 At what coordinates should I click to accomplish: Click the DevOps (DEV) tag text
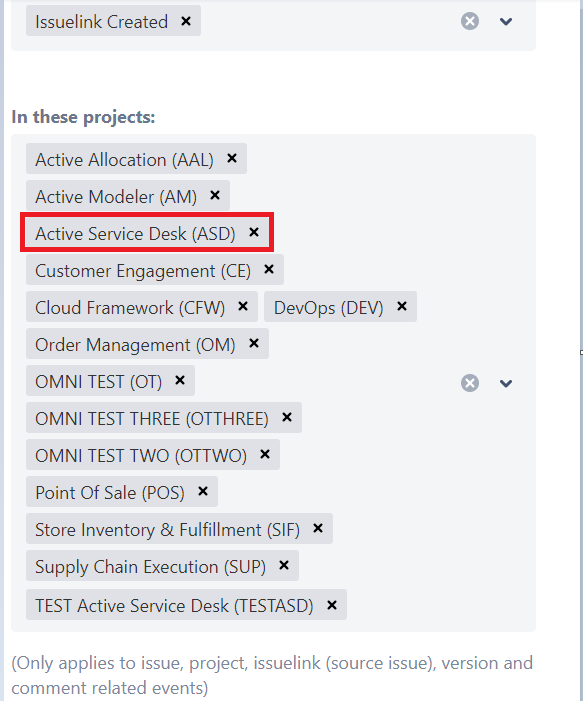click(x=329, y=308)
